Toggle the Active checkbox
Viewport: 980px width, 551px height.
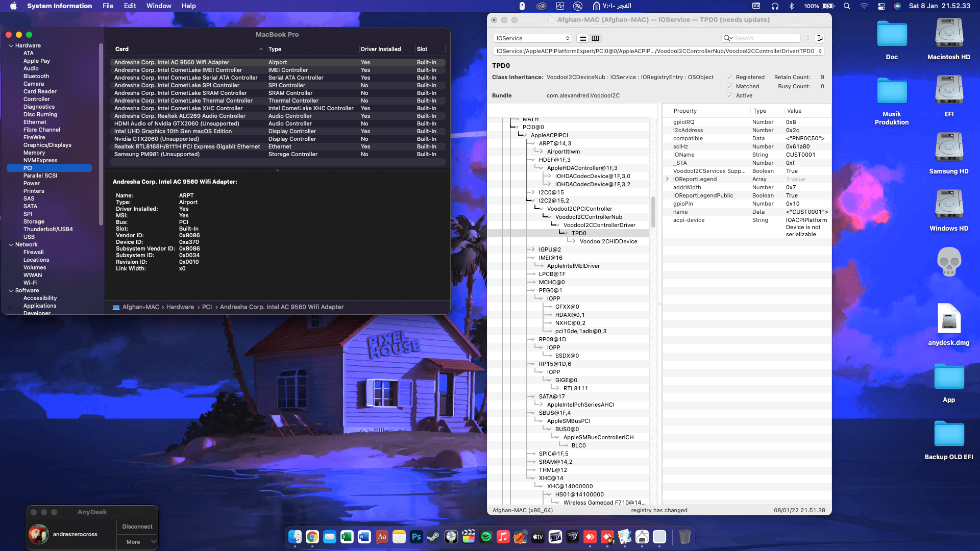point(729,96)
